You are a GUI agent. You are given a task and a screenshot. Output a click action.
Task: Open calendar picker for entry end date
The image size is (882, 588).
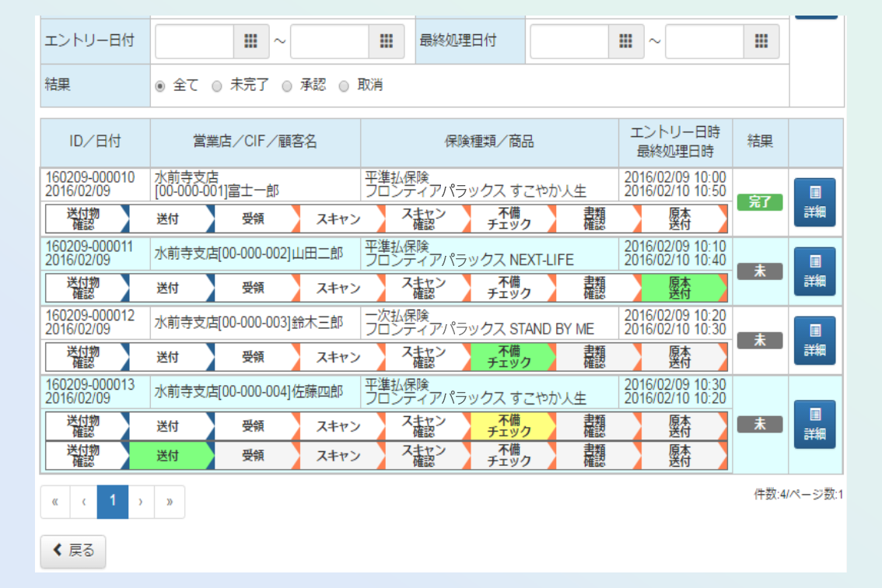click(x=386, y=42)
